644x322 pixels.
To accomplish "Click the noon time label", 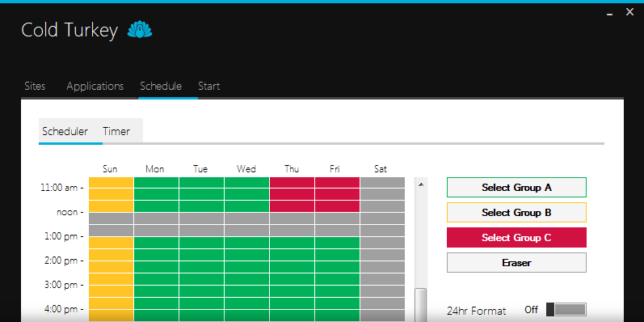I will 67,212.
